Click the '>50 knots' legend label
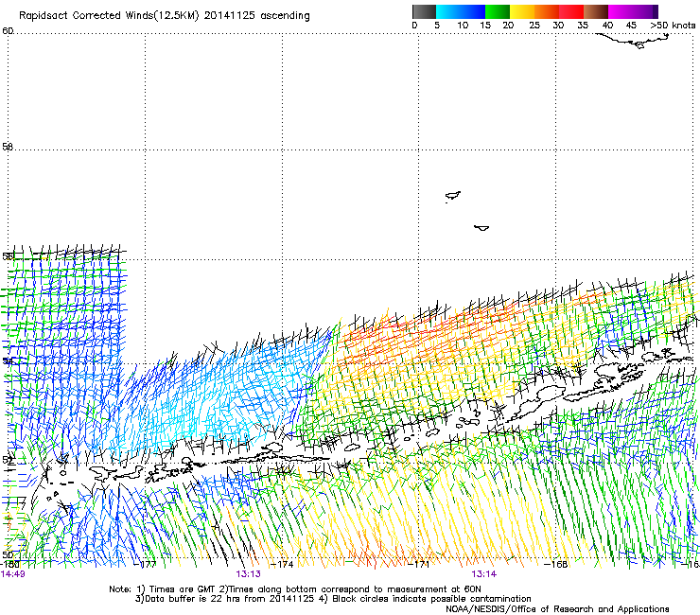Screen dimensions: 700x615 tap(673, 26)
